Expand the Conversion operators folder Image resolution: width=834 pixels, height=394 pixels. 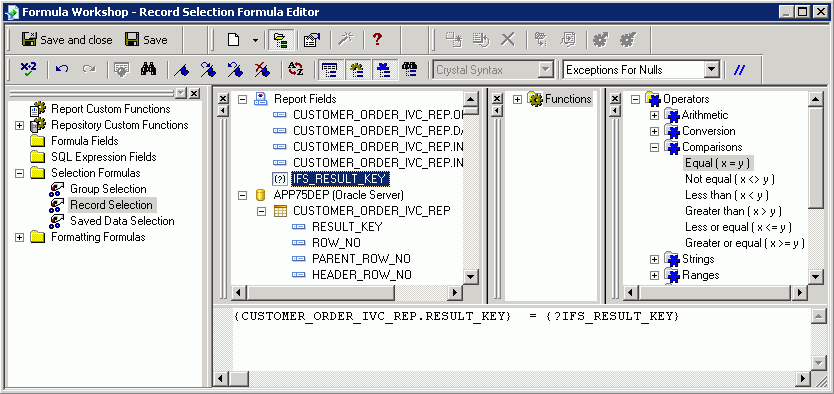coord(654,131)
